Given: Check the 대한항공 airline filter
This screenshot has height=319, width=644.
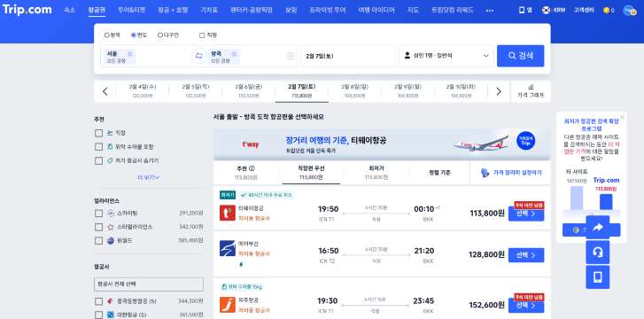Looking at the screenshot, I should point(98,315).
